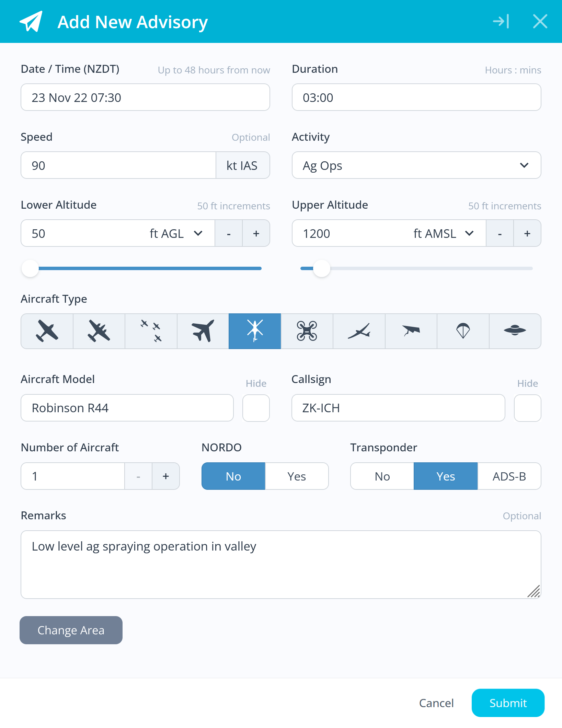This screenshot has width=562, height=728.
Task: Select the single-engine airplane aircraft type
Action: click(x=47, y=331)
